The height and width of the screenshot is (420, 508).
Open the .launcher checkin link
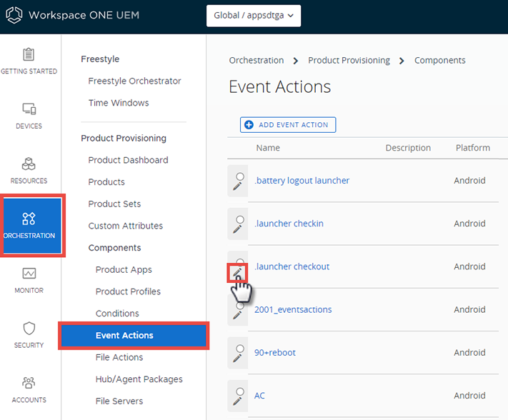(x=289, y=224)
